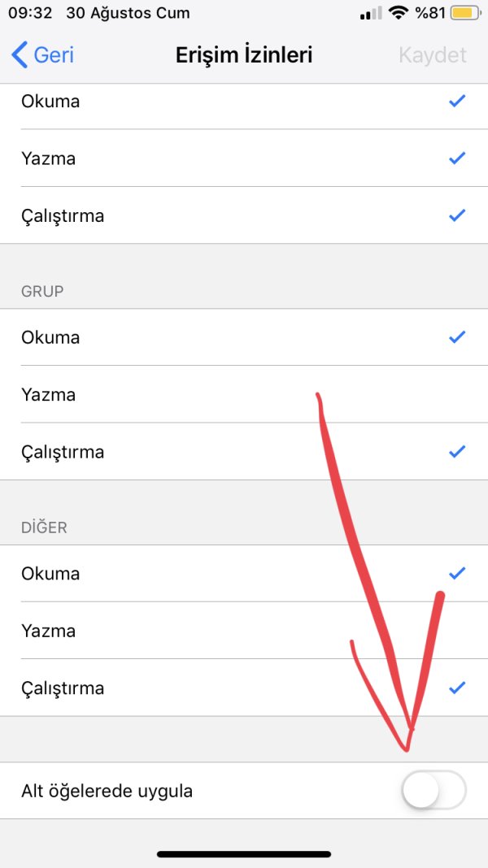Tap the Erişim İzinleri page title

click(x=244, y=55)
